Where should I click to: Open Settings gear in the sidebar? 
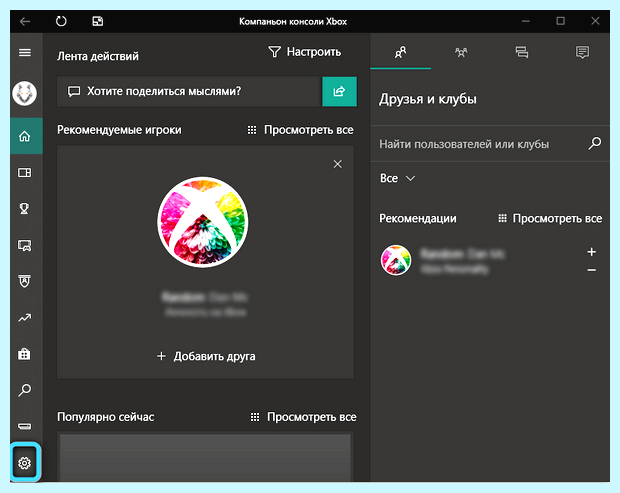pos(25,463)
